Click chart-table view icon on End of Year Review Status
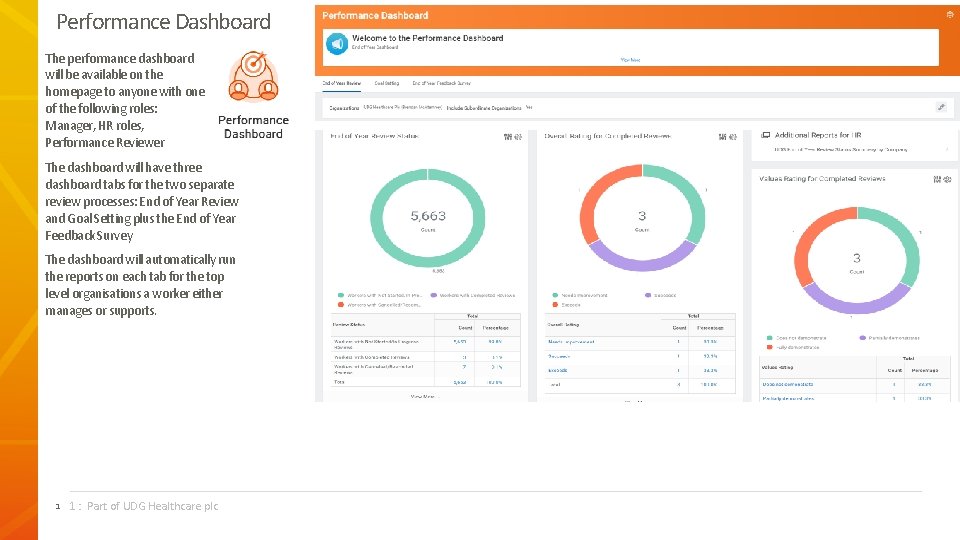Viewport: 960px width, 540px height. (508, 137)
